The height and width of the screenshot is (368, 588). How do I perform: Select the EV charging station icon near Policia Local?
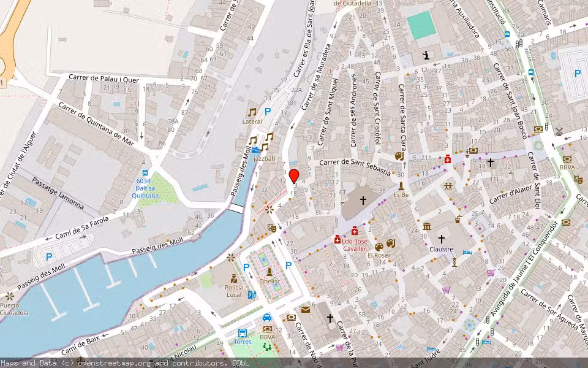click(x=251, y=295)
